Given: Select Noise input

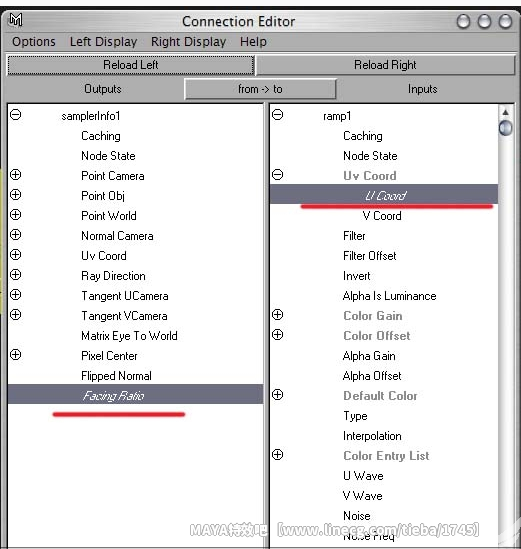Looking at the screenshot, I should 356,516.
